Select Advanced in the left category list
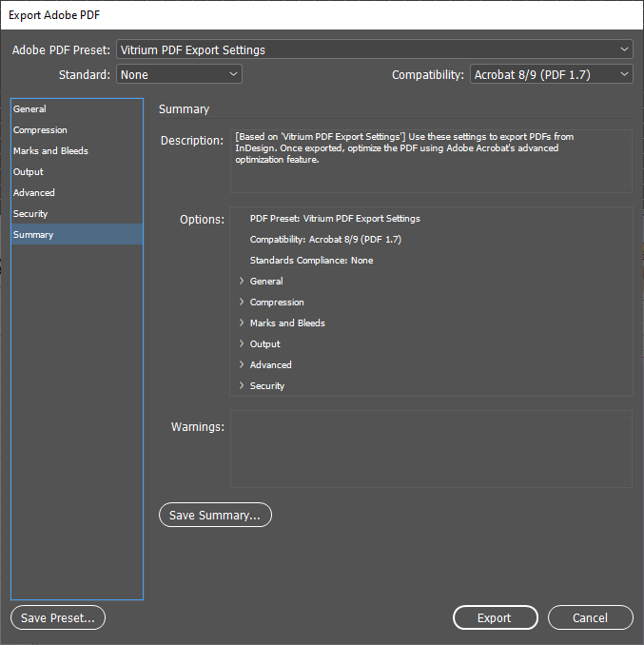Image resolution: width=644 pixels, height=645 pixels. (x=77, y=193)
